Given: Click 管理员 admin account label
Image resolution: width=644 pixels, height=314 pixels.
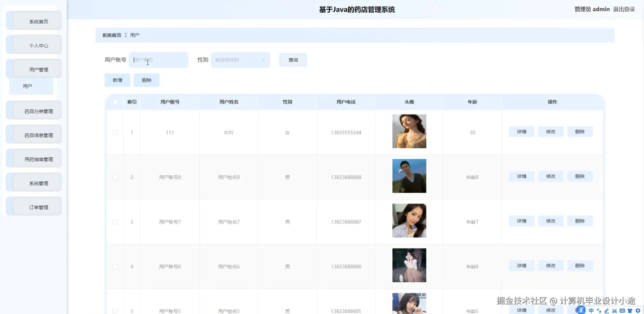Looking at the screenshot, I should coord(592,9).
